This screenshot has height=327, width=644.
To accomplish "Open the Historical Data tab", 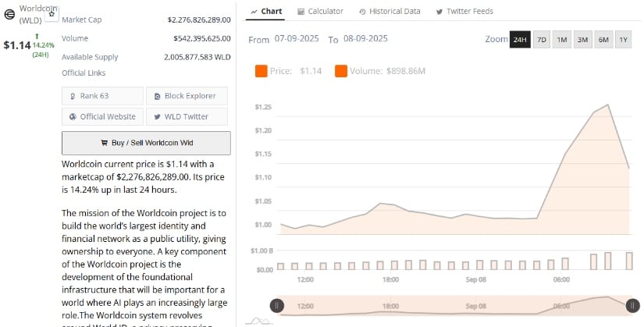I will coord(390,12).
